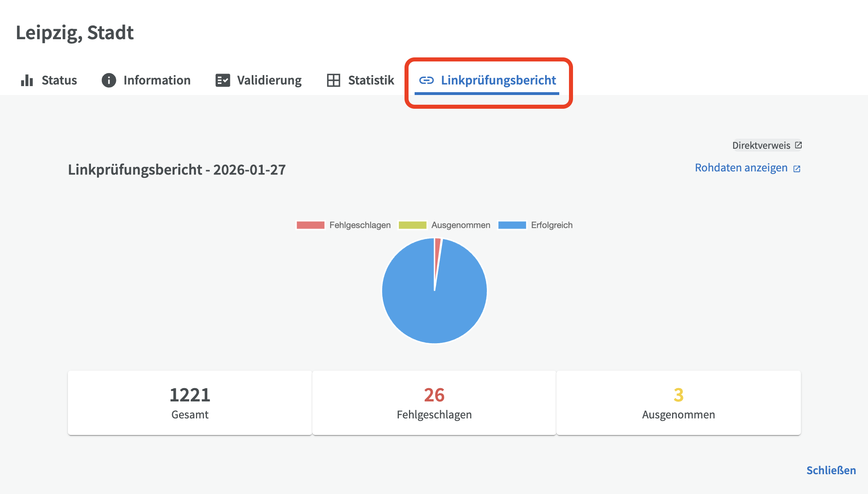Open the Status tab
This screenshot has width=868, height=494.
(59, 80)
